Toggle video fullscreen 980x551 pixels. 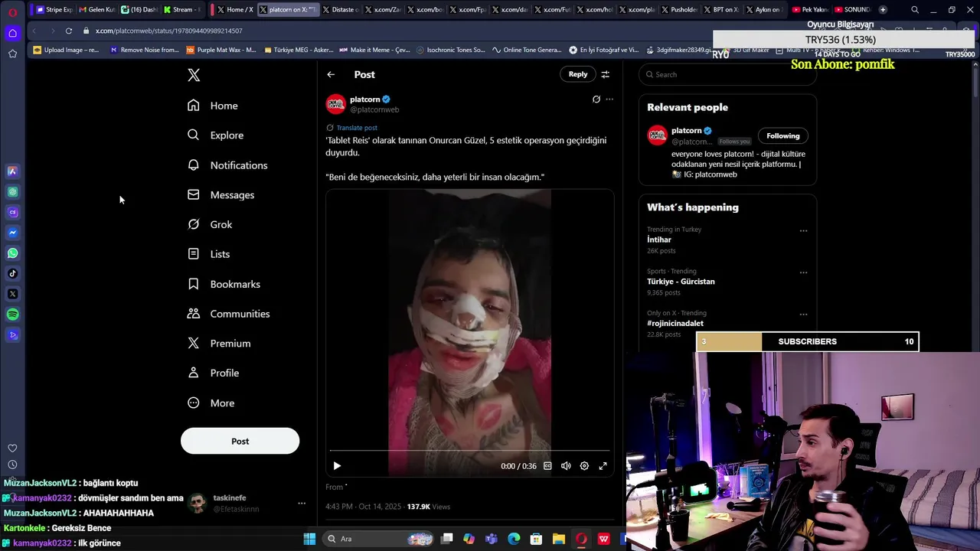[x=603, y=466]
